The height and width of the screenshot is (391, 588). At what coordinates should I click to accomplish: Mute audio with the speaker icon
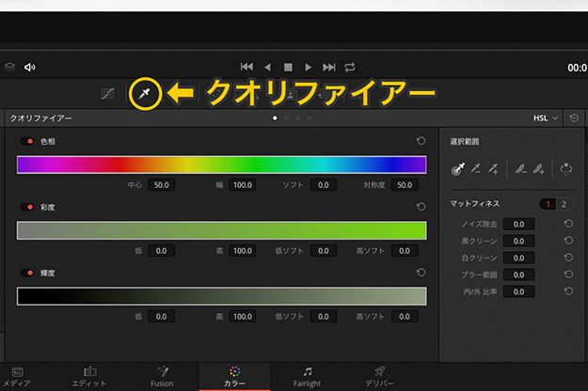pos(30,67)
